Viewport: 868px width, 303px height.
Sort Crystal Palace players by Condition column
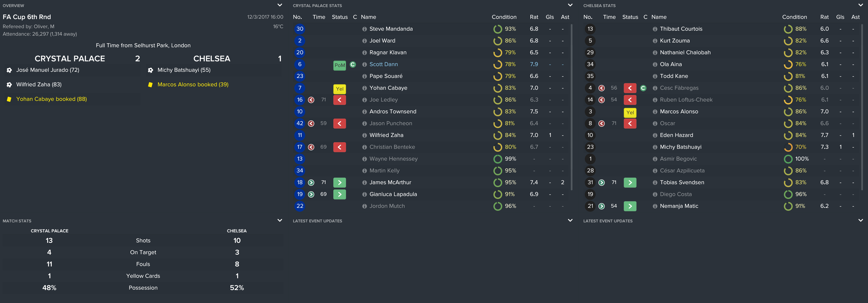tap(504, 17)
